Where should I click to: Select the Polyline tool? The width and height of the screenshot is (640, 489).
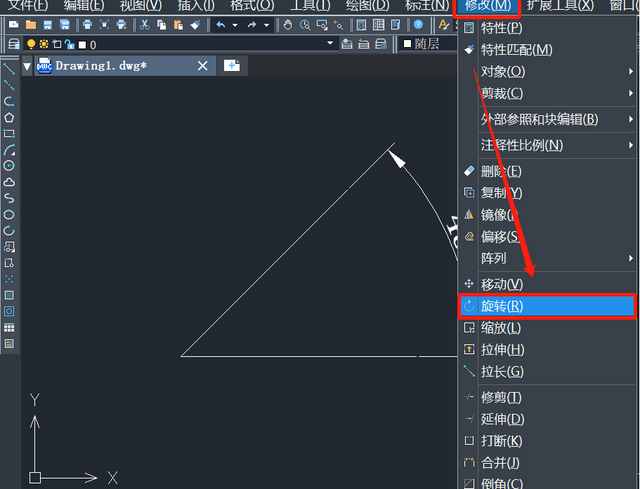click(x=9, y=101)
